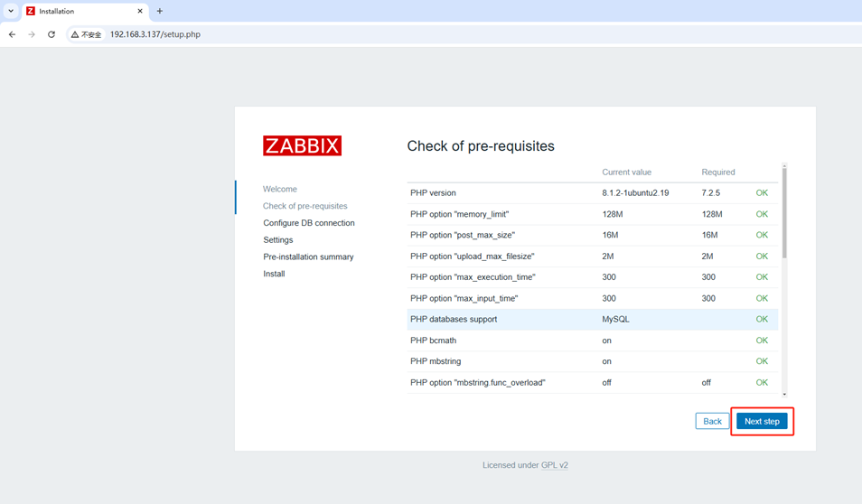Image resolution: width=862 pixels, height=504 pixels.
Task: Open the tab search chevron
Action: tap(11, 11)
